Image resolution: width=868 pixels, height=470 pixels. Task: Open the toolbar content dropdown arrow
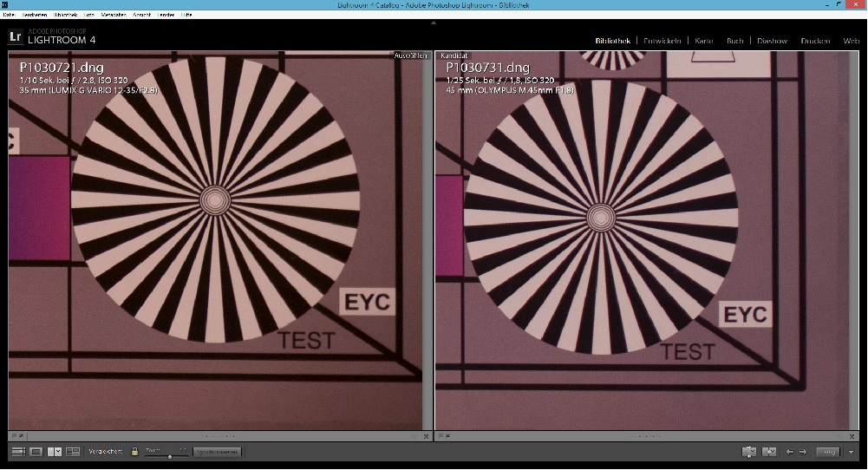click(x=851, y=453)
